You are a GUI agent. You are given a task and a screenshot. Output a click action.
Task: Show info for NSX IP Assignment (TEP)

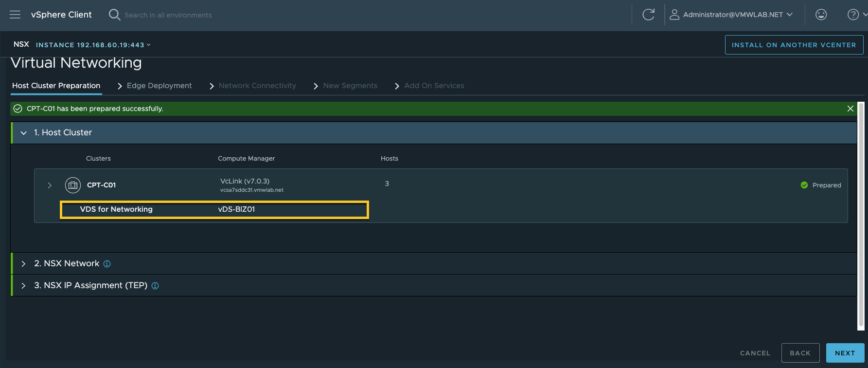155,286
